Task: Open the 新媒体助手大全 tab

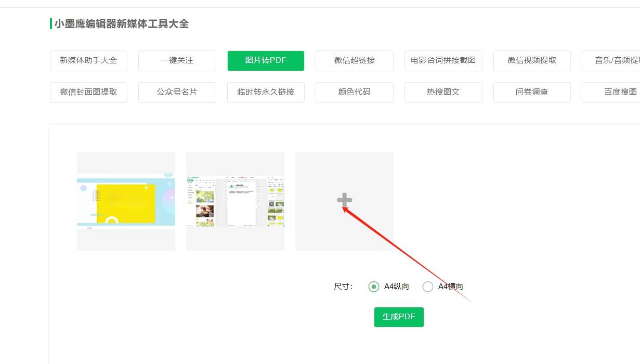Action: coord(88,60)
